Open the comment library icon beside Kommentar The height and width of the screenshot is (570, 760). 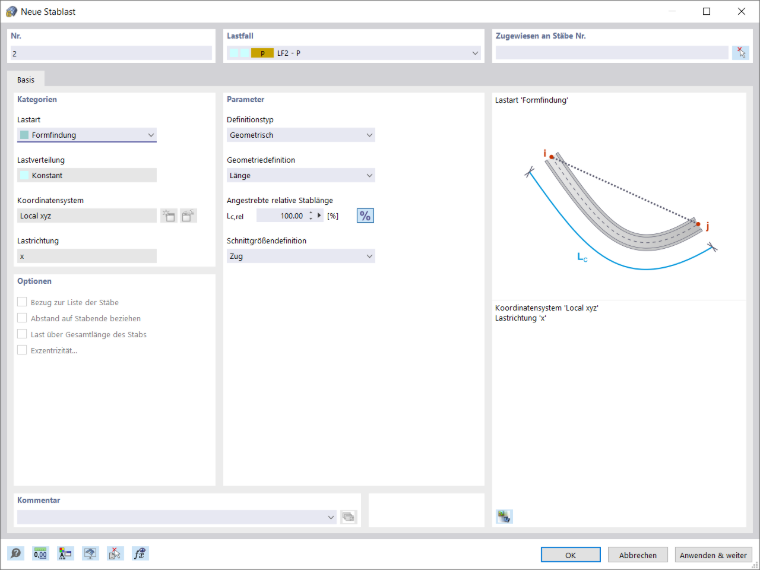[x=348, y=517]
